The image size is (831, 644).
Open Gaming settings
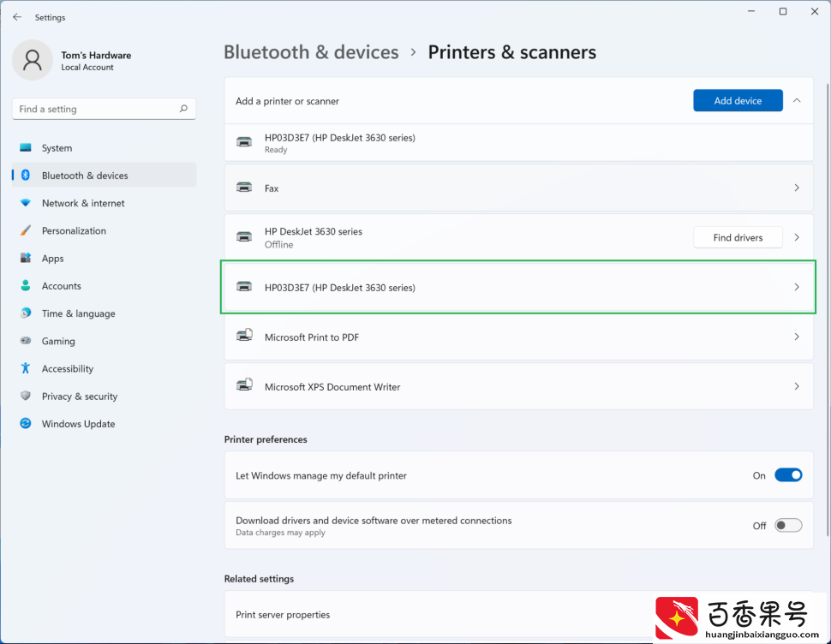point(104,341)
